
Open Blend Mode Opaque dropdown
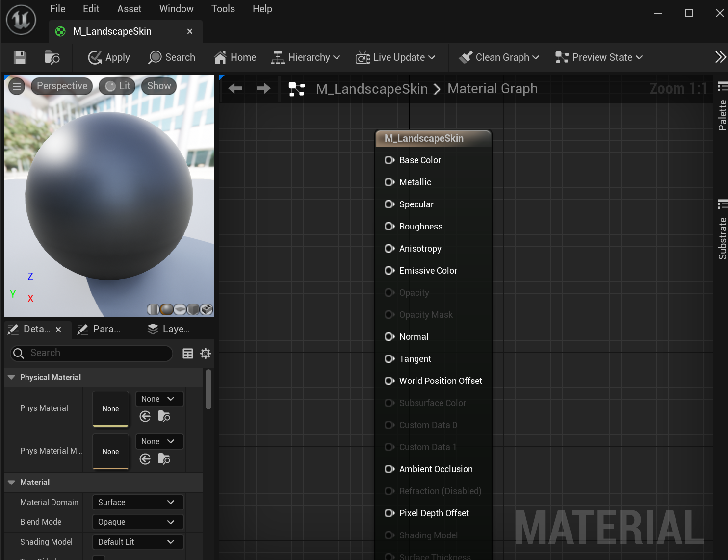pyautogui.click(x=138, y=522)
